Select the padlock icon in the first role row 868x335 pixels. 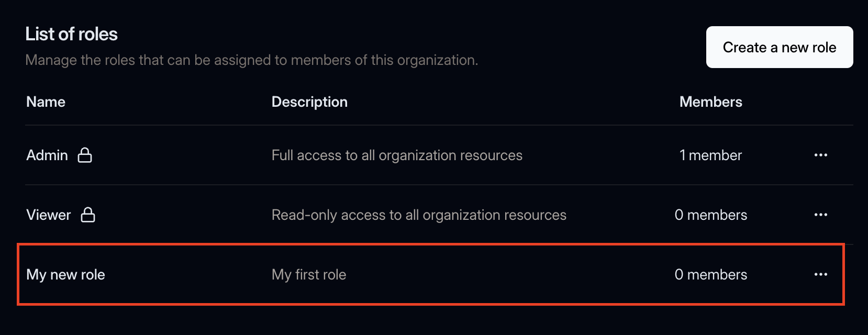pos(87,155)
